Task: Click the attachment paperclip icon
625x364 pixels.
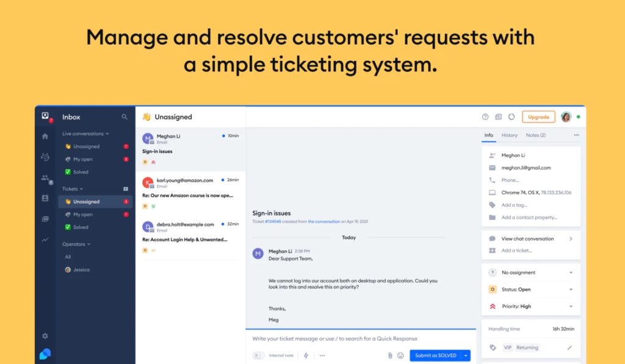Action: [389, 355]
